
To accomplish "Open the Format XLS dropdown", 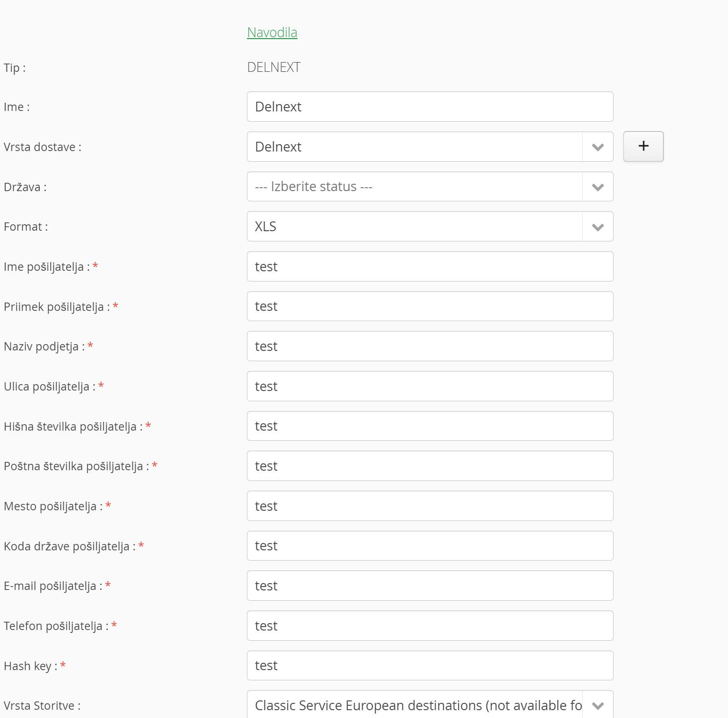I will pyautogui.click(x=430, y=226).
